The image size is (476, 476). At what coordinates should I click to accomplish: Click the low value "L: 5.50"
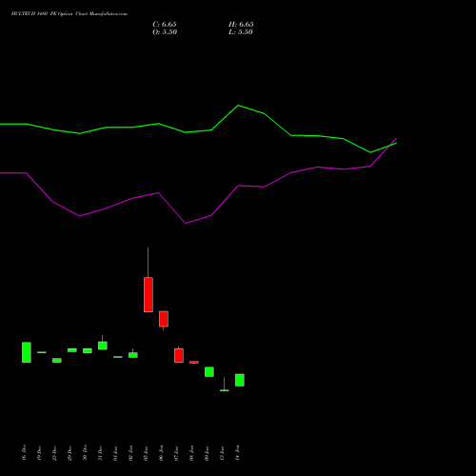pos(241,32)
